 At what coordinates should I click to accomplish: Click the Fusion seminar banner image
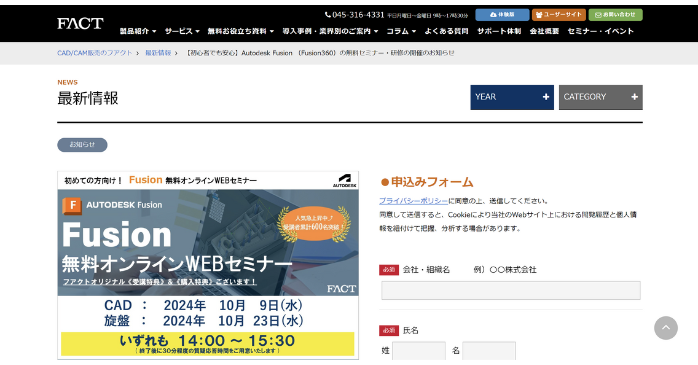click(x=208, y=265)
